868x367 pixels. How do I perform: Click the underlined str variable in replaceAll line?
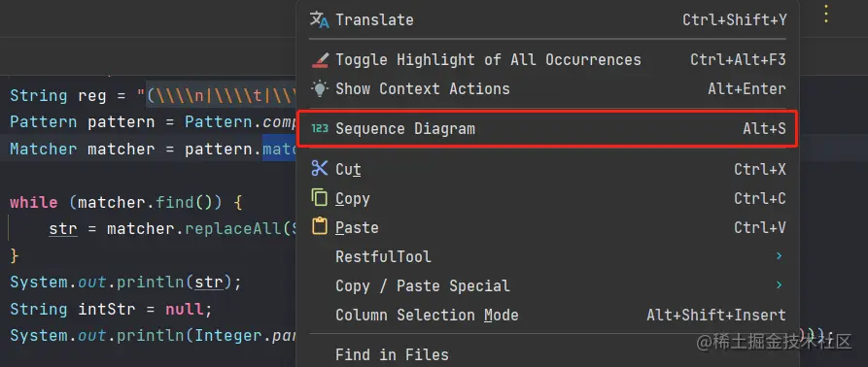62,229
